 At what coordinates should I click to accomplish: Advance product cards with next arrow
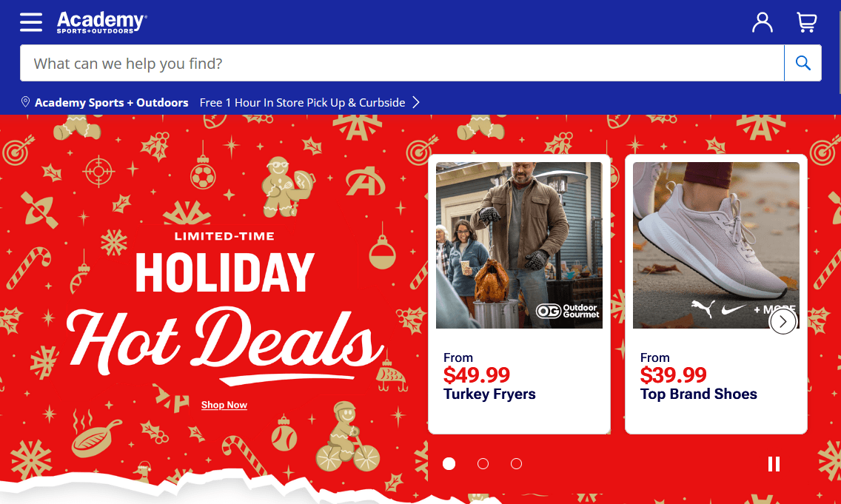tap(783, 321)
